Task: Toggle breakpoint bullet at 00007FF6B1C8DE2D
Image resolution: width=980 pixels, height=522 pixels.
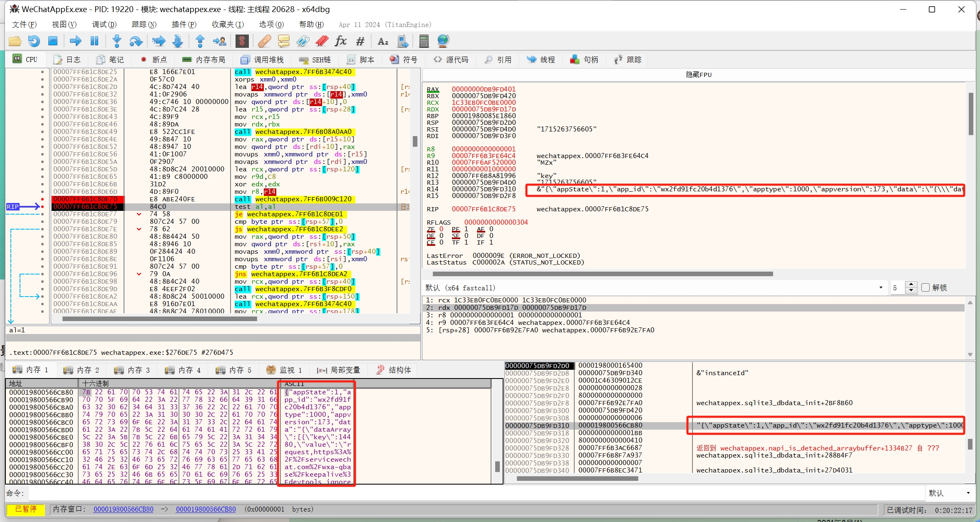Action: [x=42, y=87]
